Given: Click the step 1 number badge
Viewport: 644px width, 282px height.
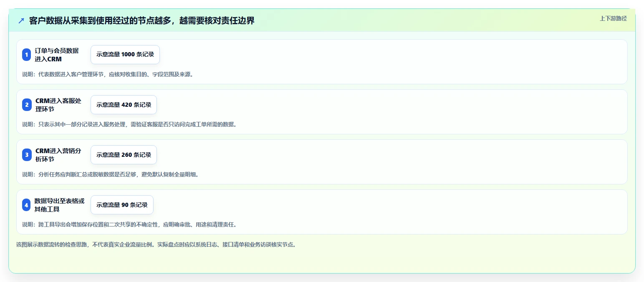Looking at the screenshot, I should (27, 55).
